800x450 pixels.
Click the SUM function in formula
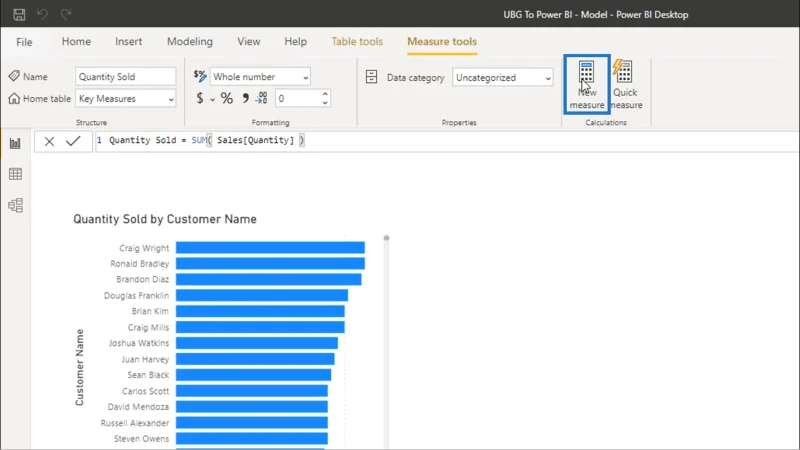coord(199,140)
